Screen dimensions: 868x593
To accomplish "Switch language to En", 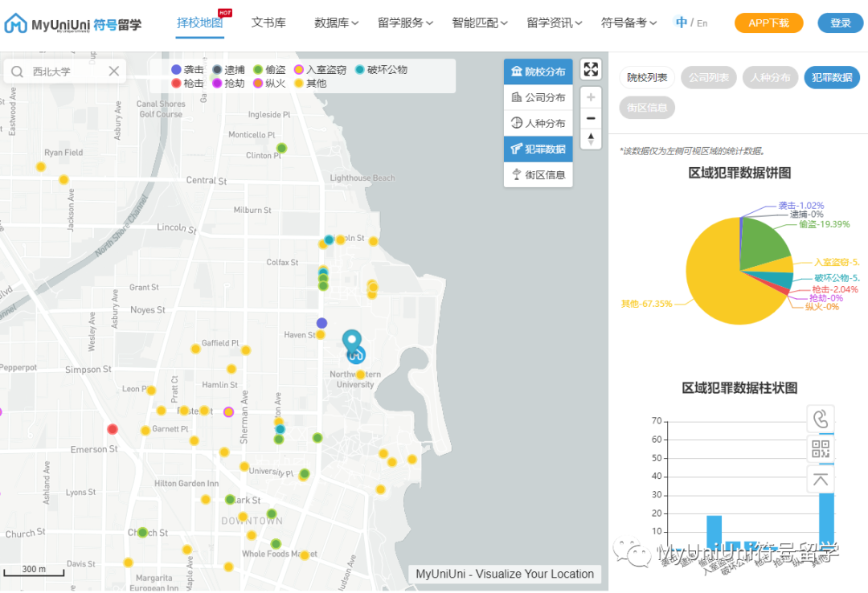I will [702, 23].
